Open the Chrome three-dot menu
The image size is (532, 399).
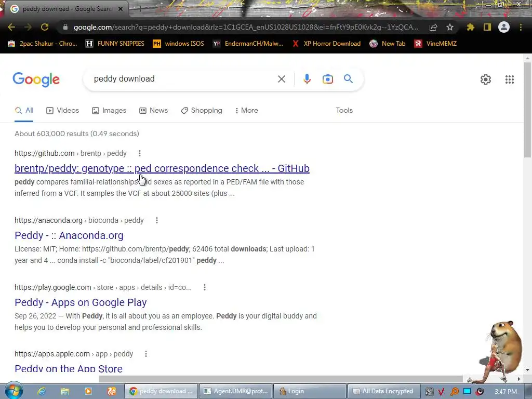click(521, 27)
